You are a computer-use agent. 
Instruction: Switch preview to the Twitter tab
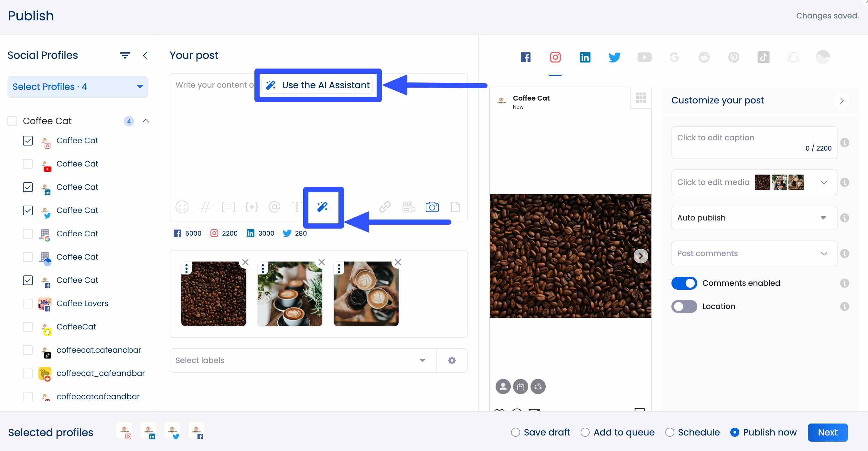pos(614,57)
